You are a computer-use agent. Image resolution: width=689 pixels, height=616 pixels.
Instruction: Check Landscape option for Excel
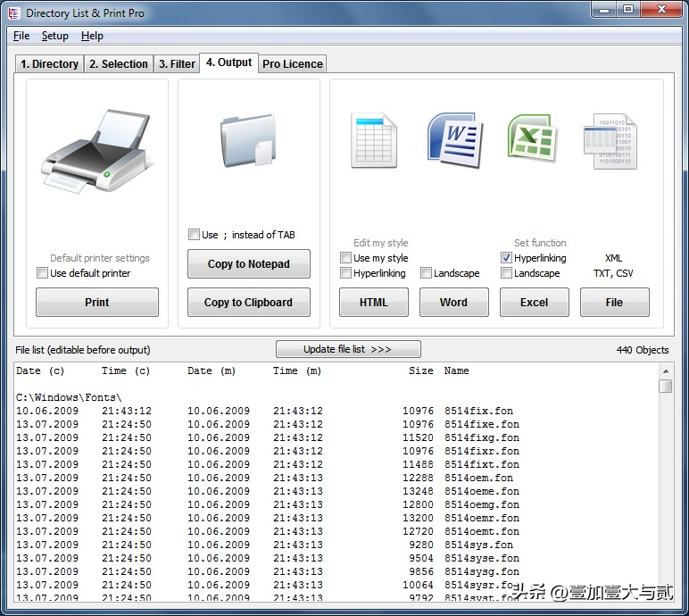pos(506,273)
